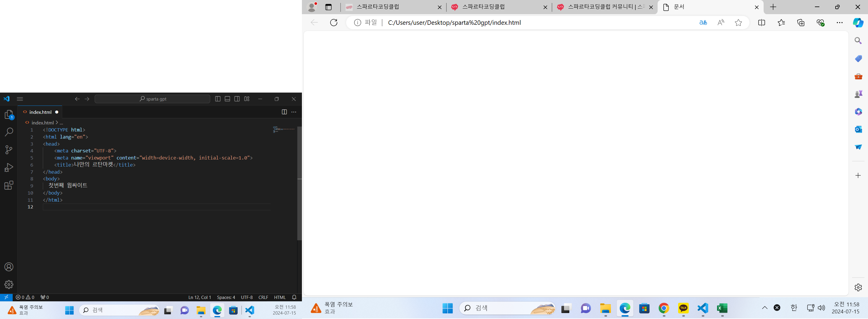This screenshot has height=319, width=868.
Task: Open Customize Layout in VS Code title bar
Action: [x=247, y=99]
